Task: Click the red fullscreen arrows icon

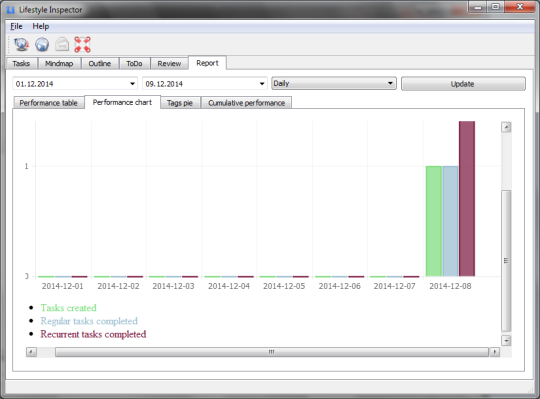Action: click(x=83, y=44)
